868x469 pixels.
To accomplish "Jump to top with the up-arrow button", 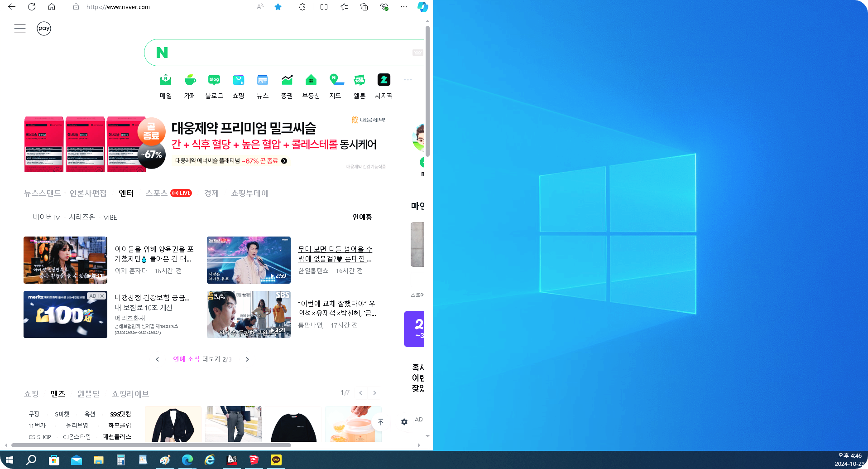I will point(381,422).
